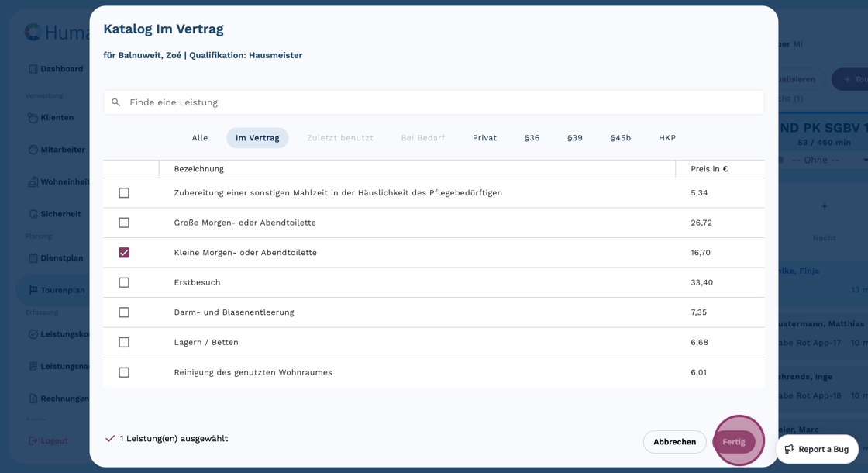Click the Bei Bedarf tab
Viewport: 868px width, 473px height.
tap(423, 138)
